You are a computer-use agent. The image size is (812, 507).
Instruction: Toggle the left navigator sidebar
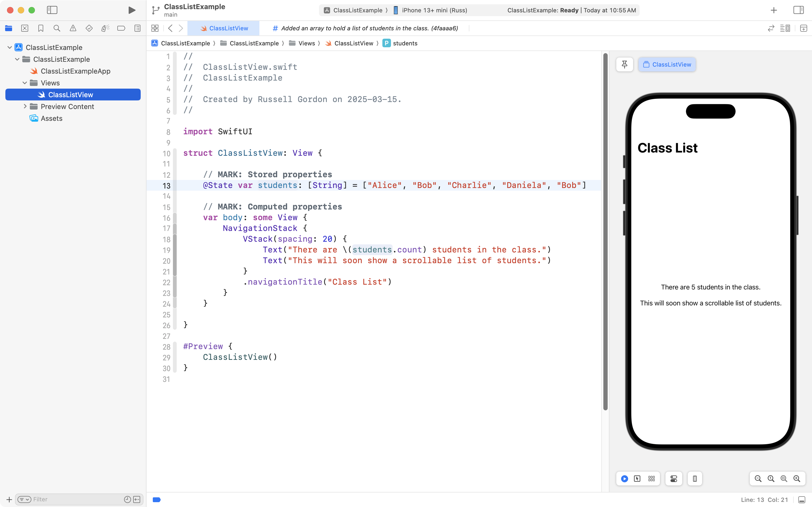[52, 10]
